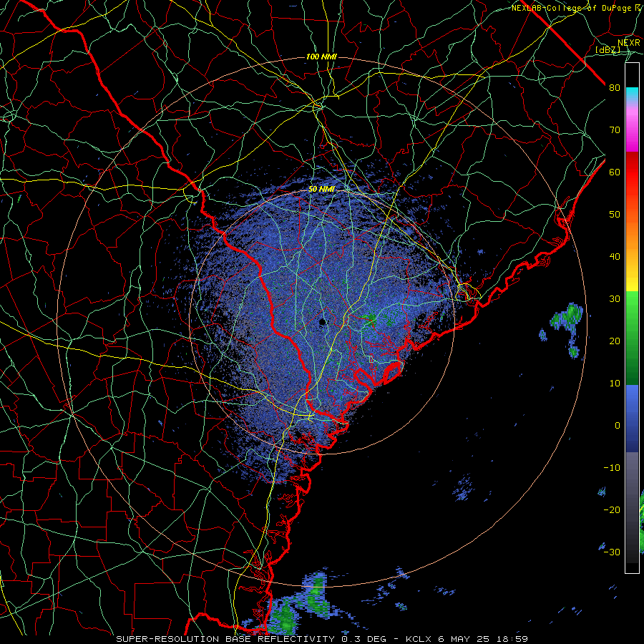The width and height of the screenshot is (644, 644).
Task: Click the 50 value on the dBZ scale
Action: pyautogui.click(x=615, y=215)
